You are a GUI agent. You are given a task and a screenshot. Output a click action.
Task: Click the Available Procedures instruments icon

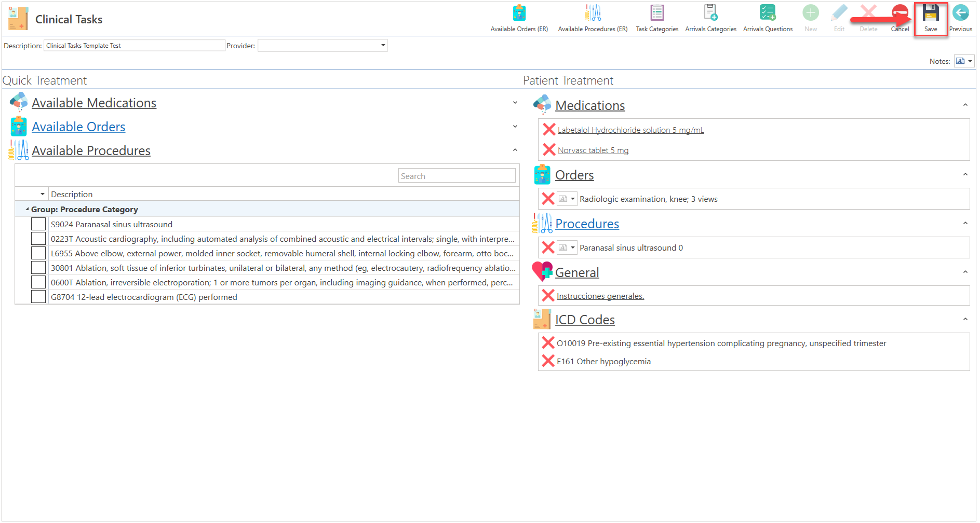pos(19,150)
